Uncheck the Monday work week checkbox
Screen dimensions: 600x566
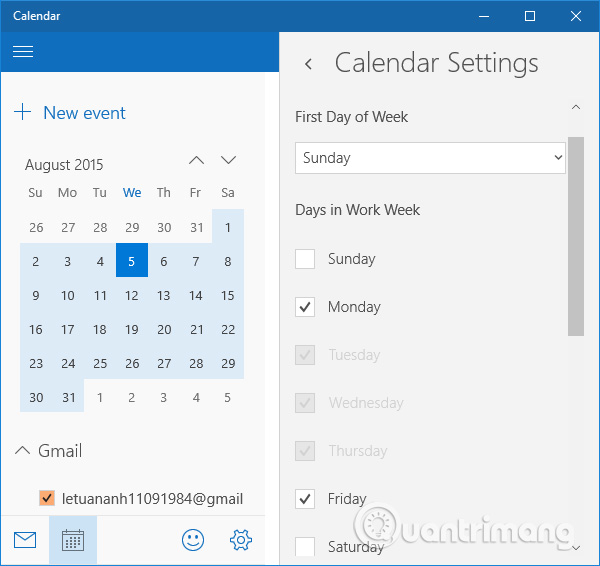coord(305,307)
